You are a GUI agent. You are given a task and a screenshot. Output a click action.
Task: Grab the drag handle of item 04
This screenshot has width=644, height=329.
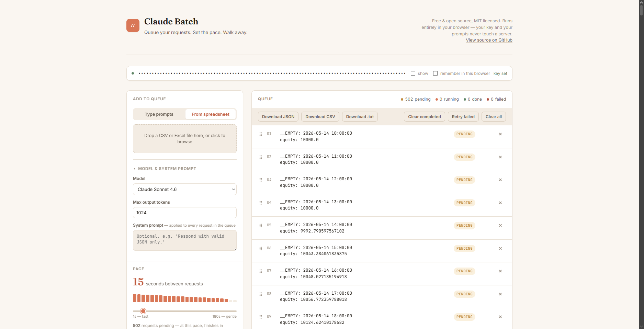(261, 203)
